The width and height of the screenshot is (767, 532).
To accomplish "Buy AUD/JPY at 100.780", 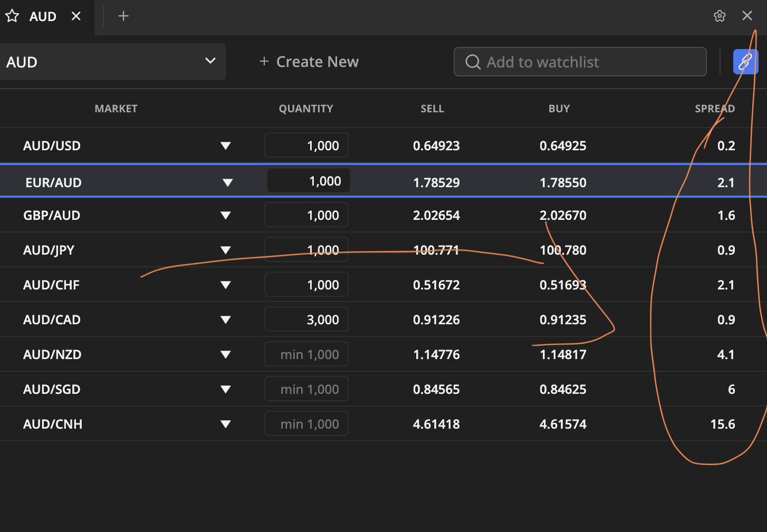I will click(x=563, y=250).
